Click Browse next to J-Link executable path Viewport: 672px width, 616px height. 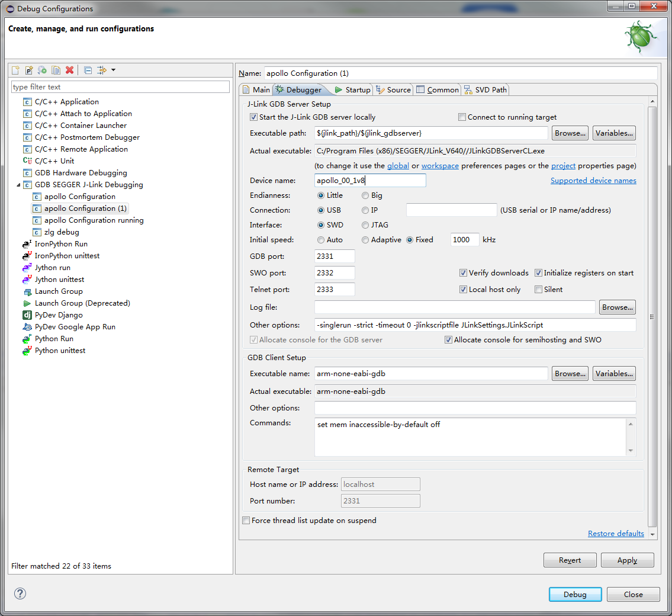click(570, 133)
